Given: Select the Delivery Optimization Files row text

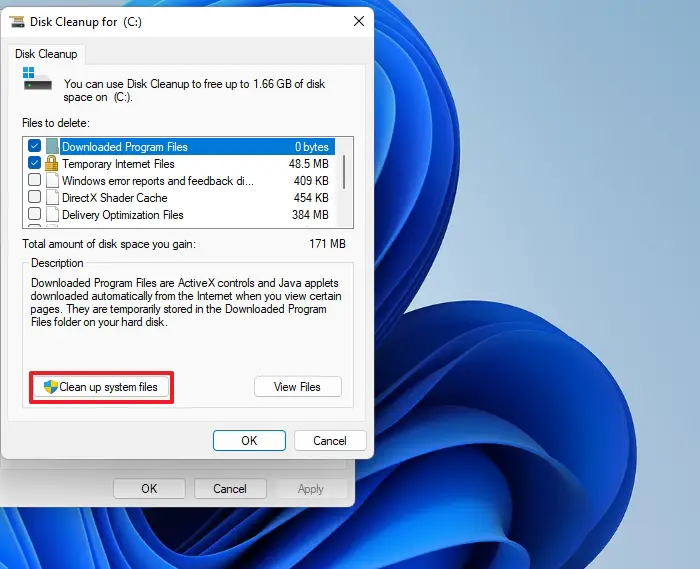Looking at the screenshot, I should point(123,215).
